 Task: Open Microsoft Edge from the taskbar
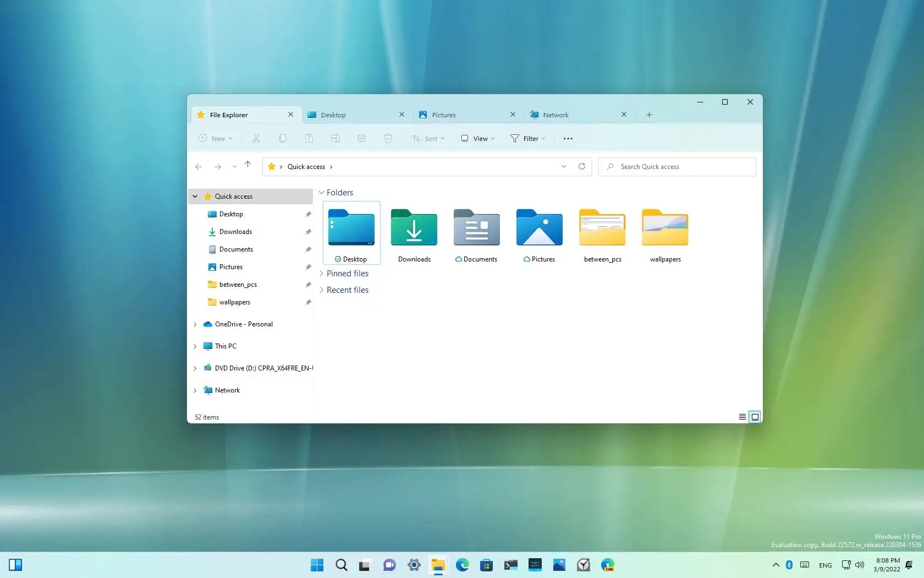(463, 565)
